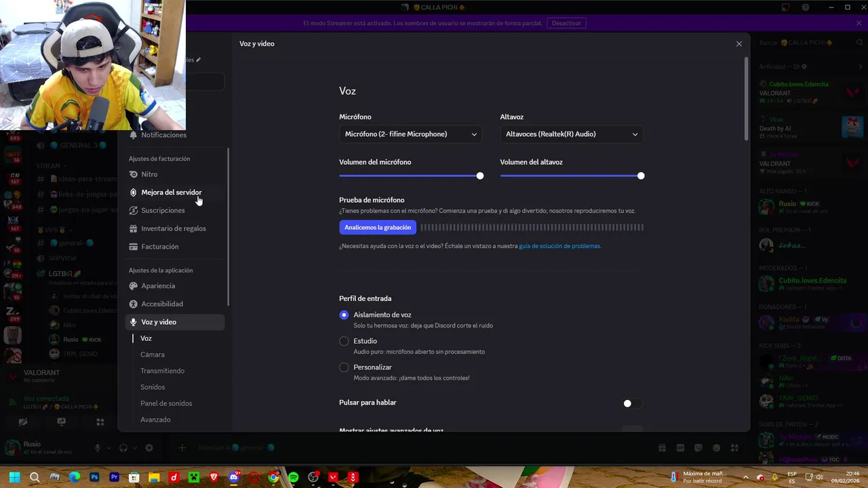868x488 pixels.
Task: Click the share screen icon in voice panel
Action: coord(62,422)
